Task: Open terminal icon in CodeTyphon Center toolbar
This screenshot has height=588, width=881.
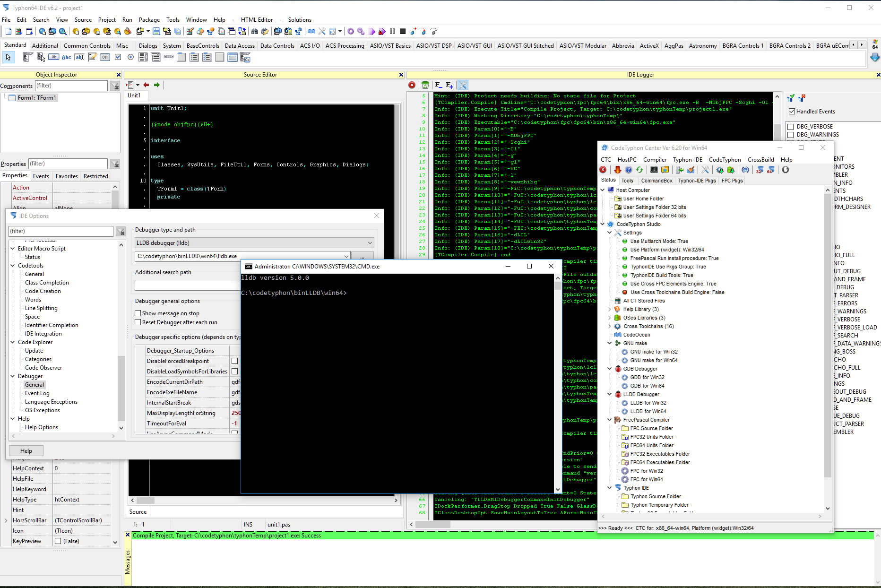Action: pyautogui.click(x=654, y=170)
